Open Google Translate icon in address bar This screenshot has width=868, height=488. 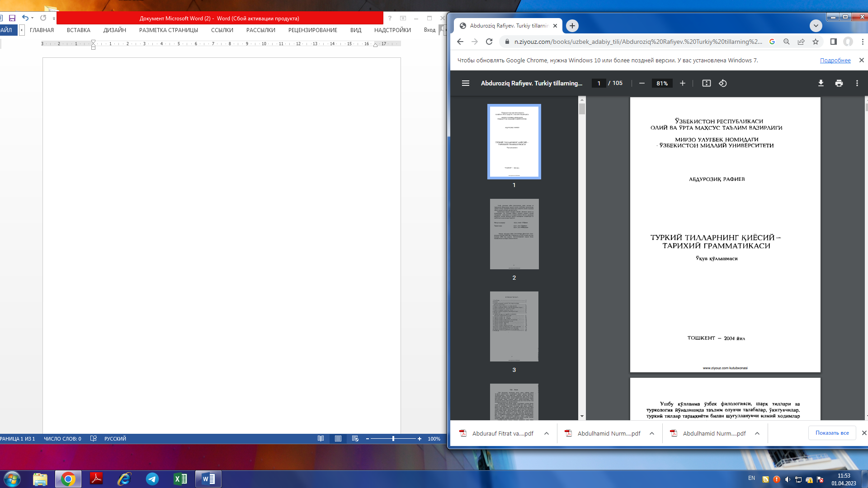(772, 42)
